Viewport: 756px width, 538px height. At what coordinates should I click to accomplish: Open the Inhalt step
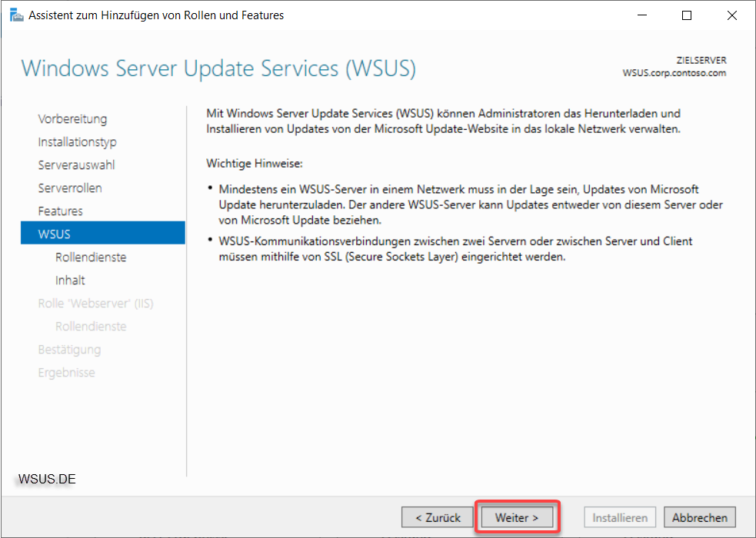70,281
